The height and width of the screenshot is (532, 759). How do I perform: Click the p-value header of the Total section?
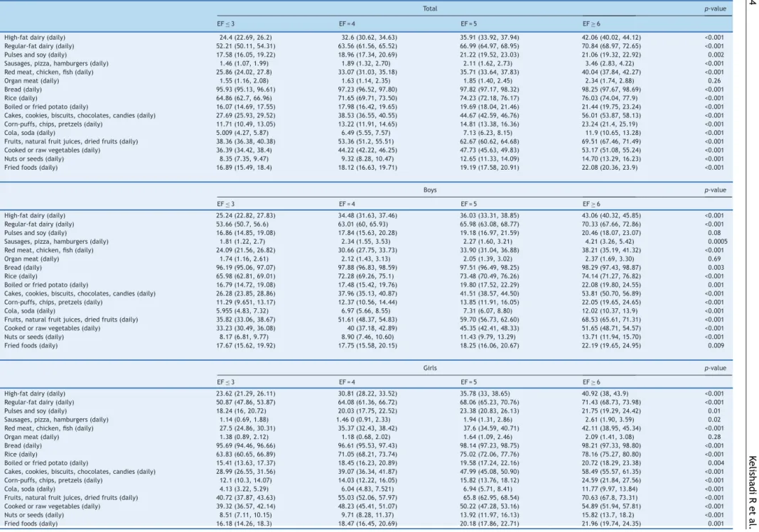coord(715,9)
